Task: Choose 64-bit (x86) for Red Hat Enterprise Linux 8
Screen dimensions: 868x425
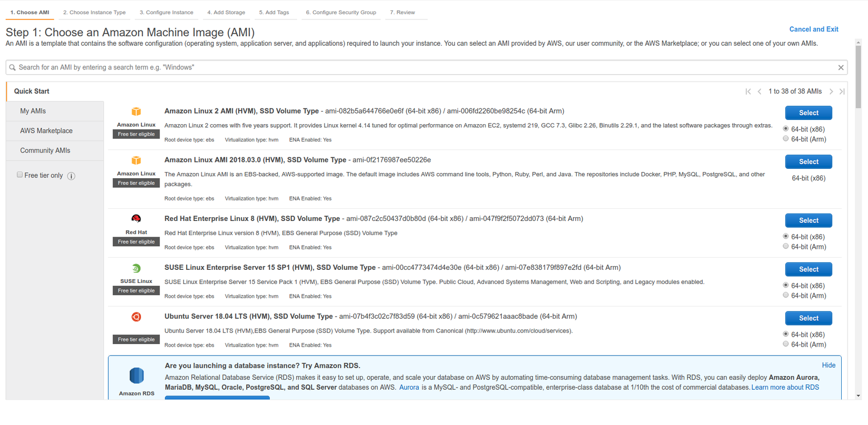Action: (786, 237)
